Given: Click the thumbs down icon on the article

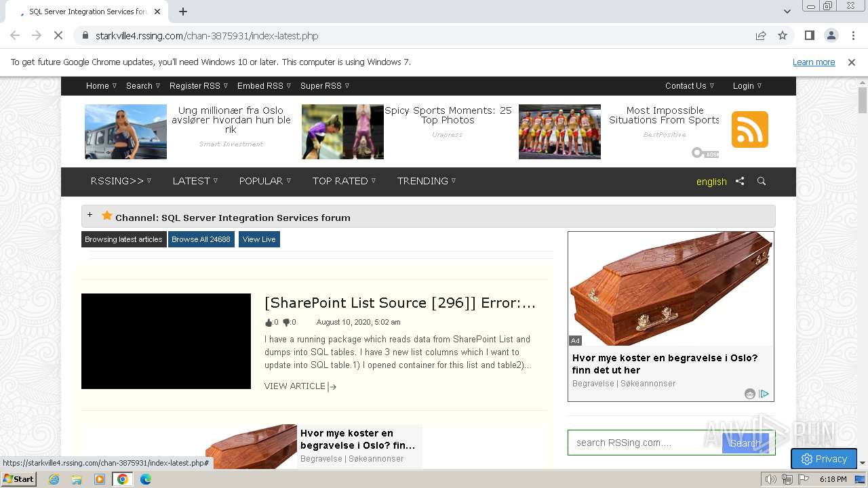Looking at the screenshot, I should 286,323.
